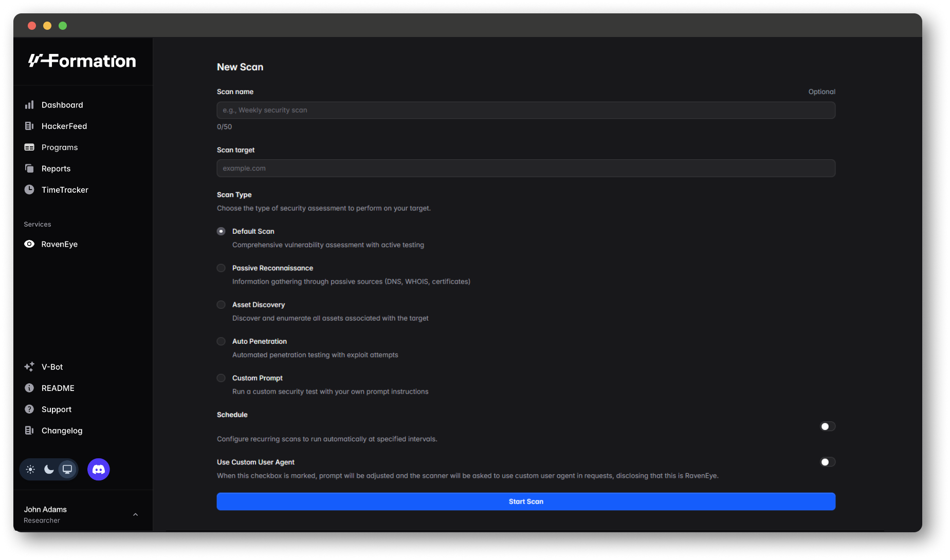950x560 pixels.
Task: Click the Dashboard bar chart icon
Action: (x=29, y=105)
